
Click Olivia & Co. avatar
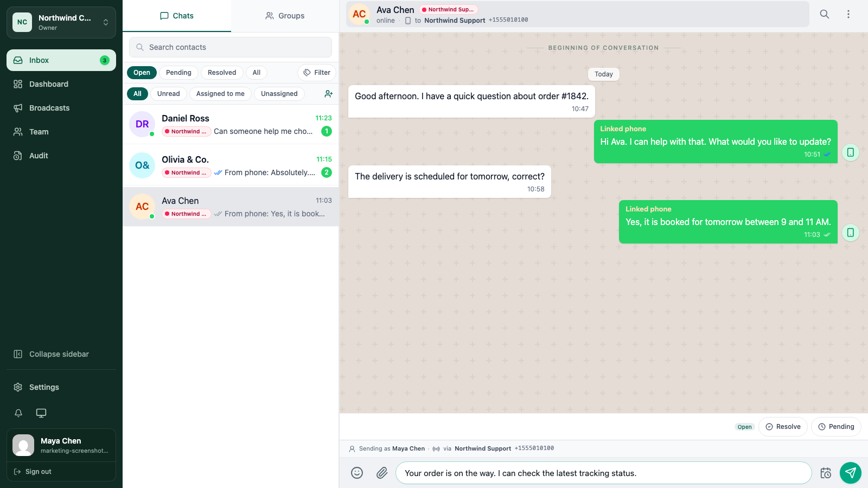point(142,165)
